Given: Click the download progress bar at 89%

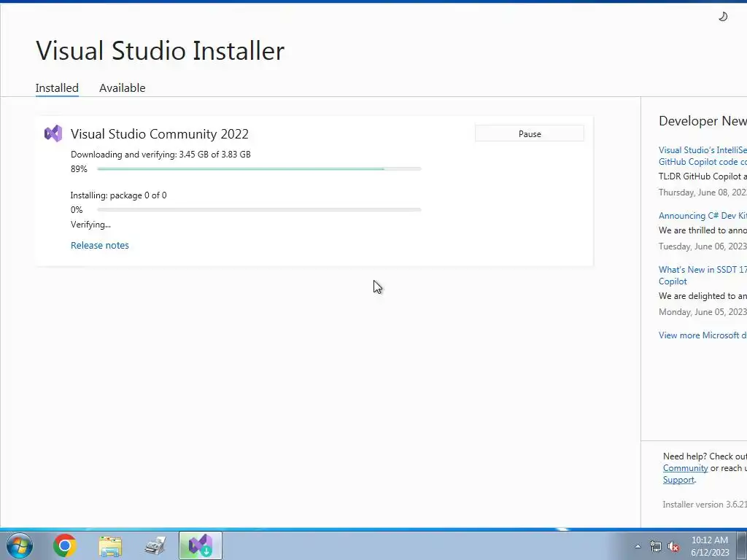Looking at the screenshot, I should pyautogui.click(x=259, y=168).
